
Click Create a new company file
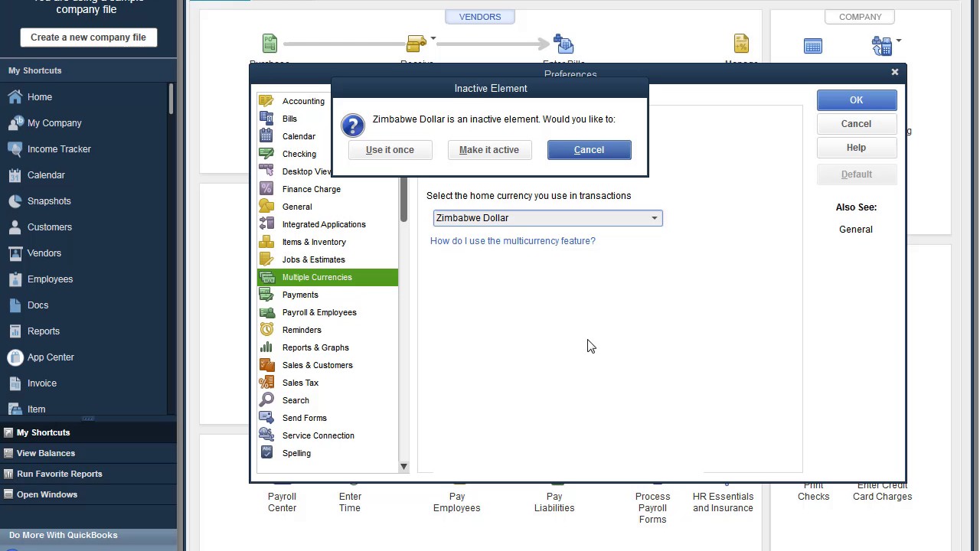88,37
